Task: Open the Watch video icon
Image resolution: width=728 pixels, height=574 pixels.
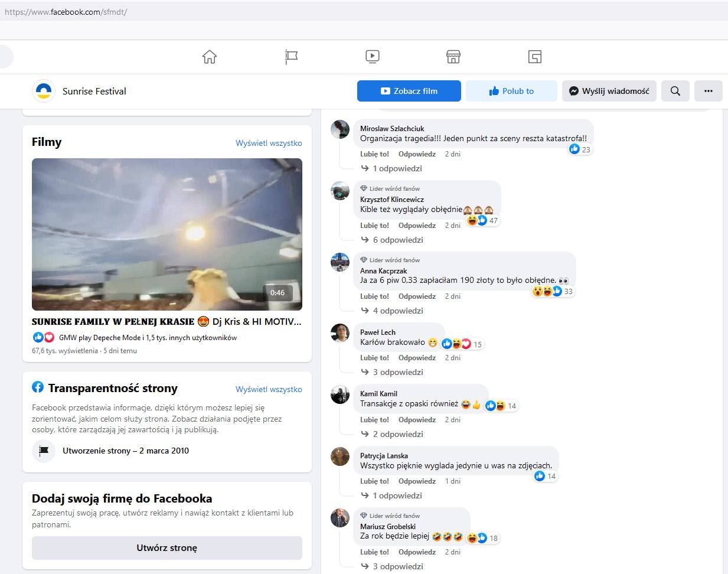Action: (373, 57)
